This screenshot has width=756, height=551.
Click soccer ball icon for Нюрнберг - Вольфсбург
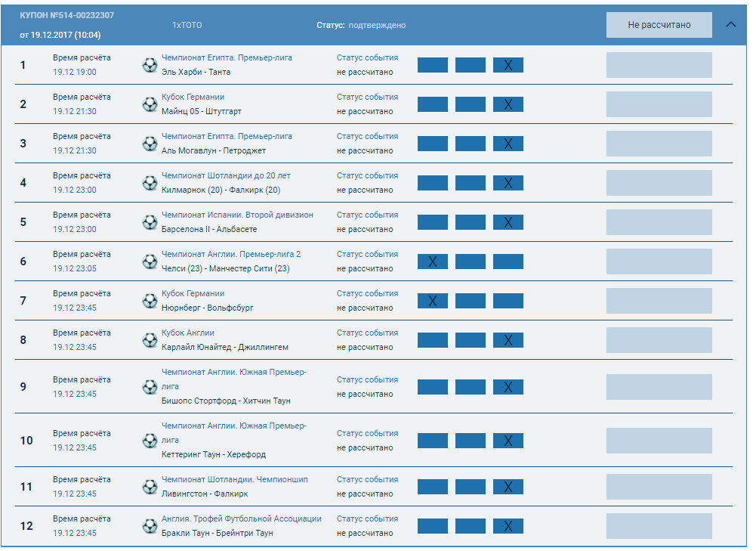(x=150, y=301)
